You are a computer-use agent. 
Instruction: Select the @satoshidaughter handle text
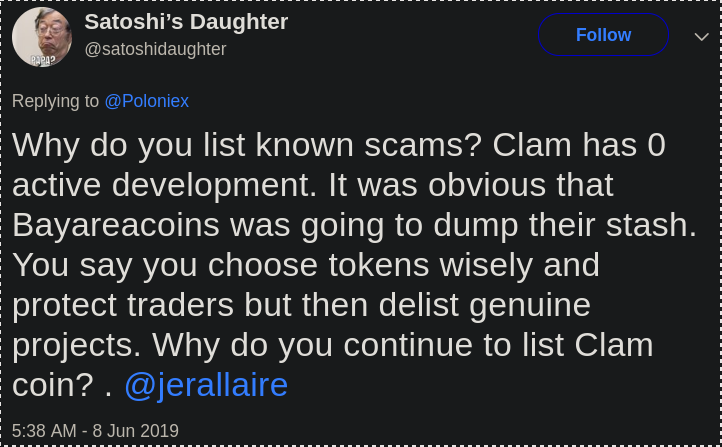(x=155, y=49)
